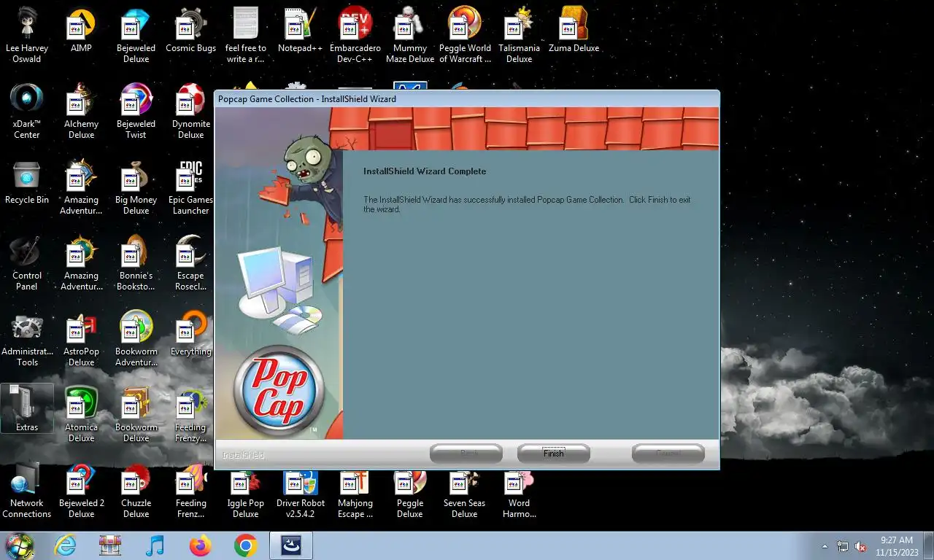Select the Bejeweled Deluxe desktop shortcut
The height and width of the screenshot is (560, 934).
click(136, 35)
